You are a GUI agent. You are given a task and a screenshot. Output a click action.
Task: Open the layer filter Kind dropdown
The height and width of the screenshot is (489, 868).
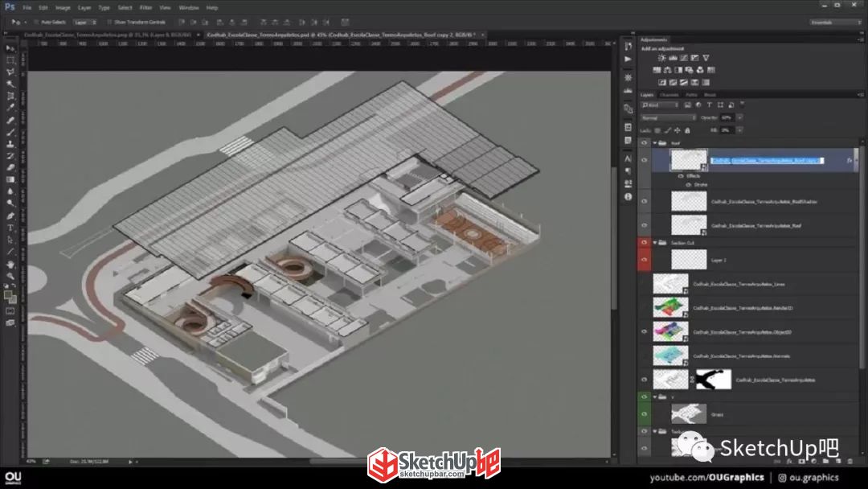(660, 105)
